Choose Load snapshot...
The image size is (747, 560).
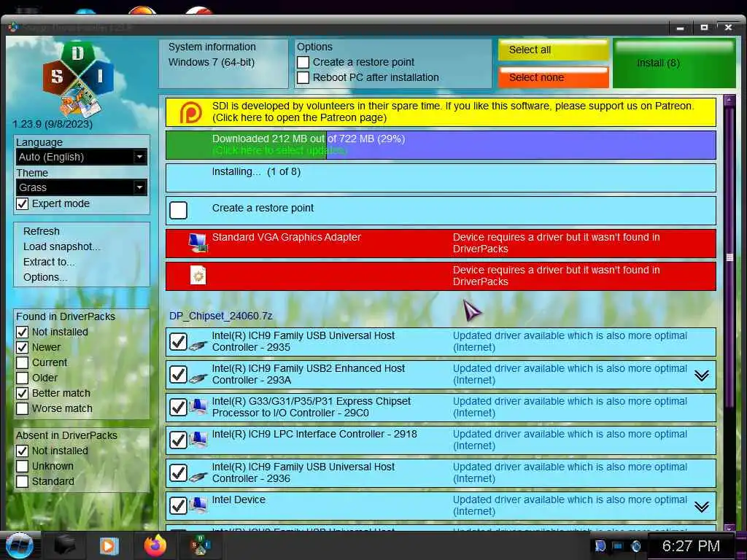click(x=62, y=246)
